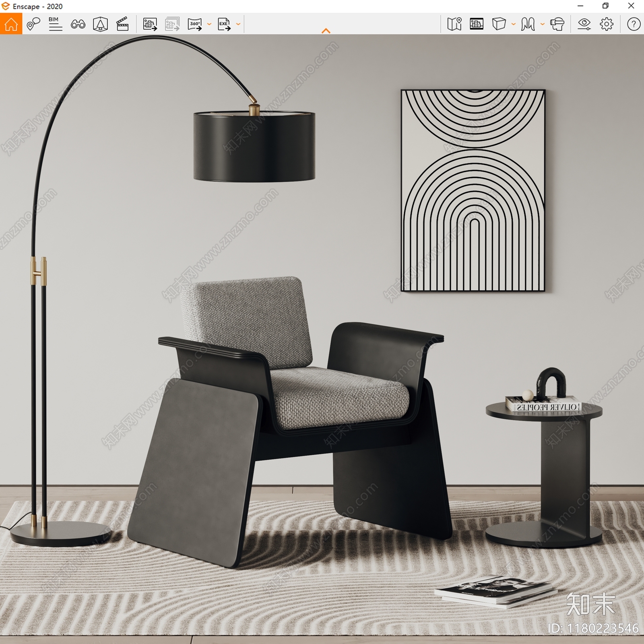Toggle the orthographic projection cube icon
The height and width of the screenshot is (644, 644).
[x=499, y=24]
